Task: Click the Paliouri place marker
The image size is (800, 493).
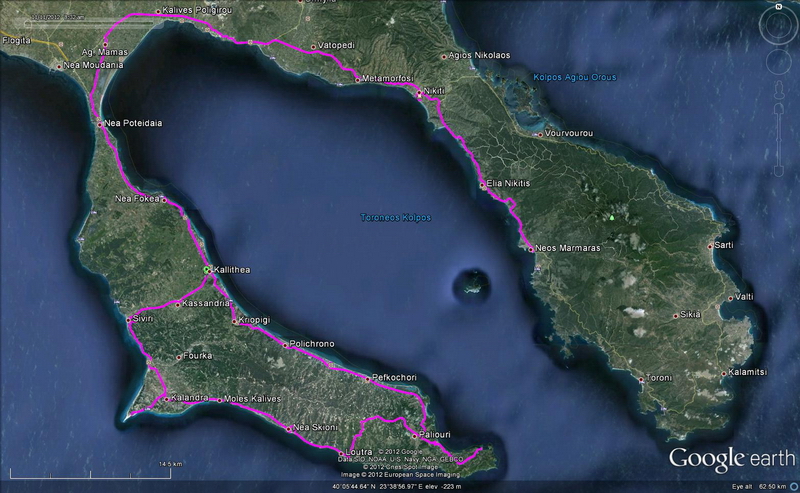Action: click(x=414, y=436)
